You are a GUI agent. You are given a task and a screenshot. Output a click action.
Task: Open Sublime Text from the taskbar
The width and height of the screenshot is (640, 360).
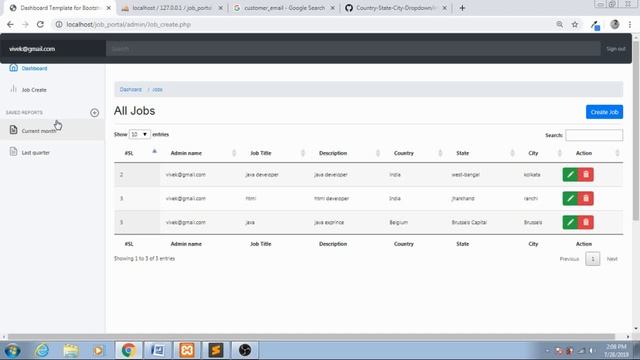[x=216, y=350]
